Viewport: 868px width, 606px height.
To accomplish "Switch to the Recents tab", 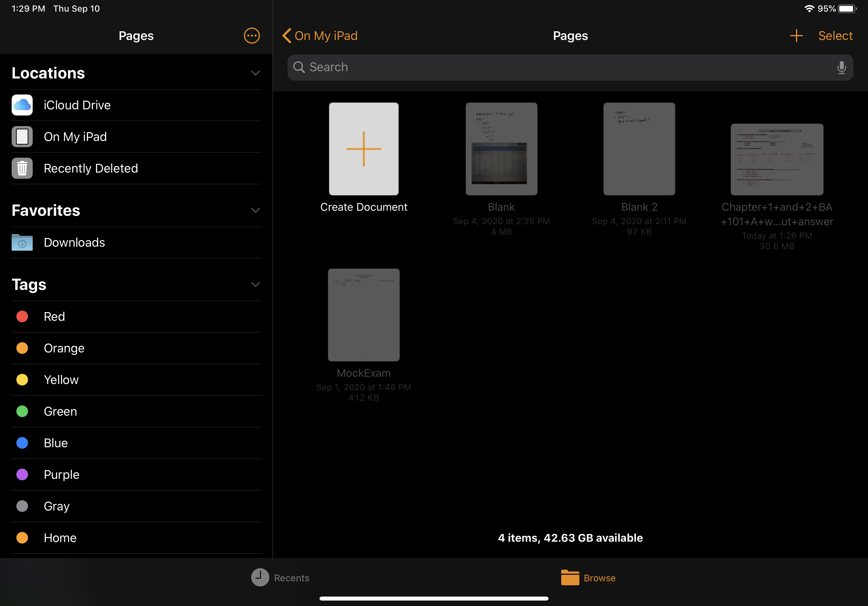I will click(280, 578).
